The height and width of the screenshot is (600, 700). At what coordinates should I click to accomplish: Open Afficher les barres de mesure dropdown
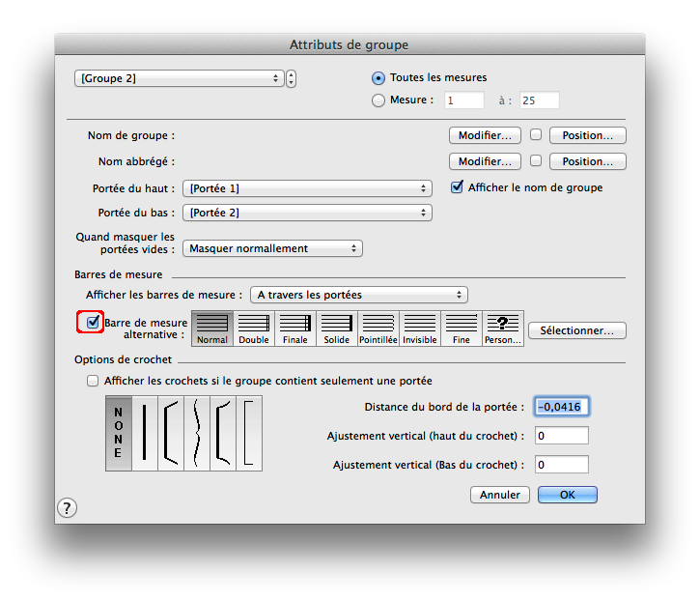point(358,295)
